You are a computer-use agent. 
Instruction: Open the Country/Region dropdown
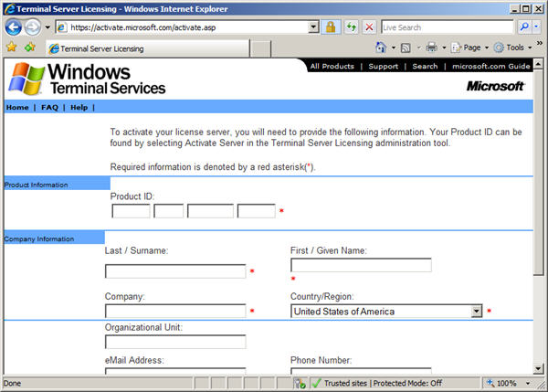386,311
